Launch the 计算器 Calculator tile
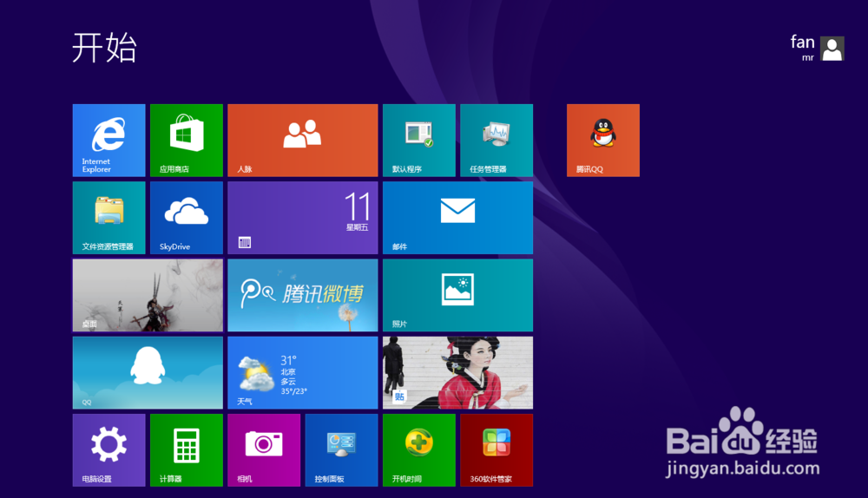Screen dimensions: 868x498 pyautogui.click(x=187, y=450)
